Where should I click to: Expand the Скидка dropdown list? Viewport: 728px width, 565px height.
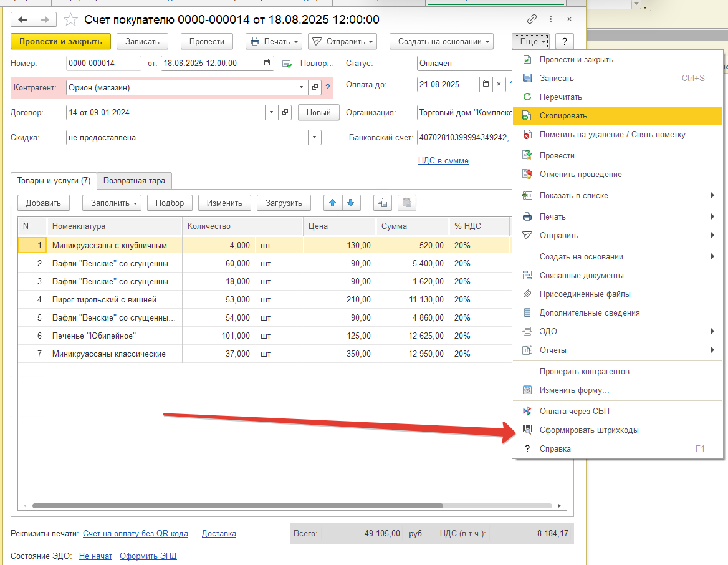(x=314, y=138)
